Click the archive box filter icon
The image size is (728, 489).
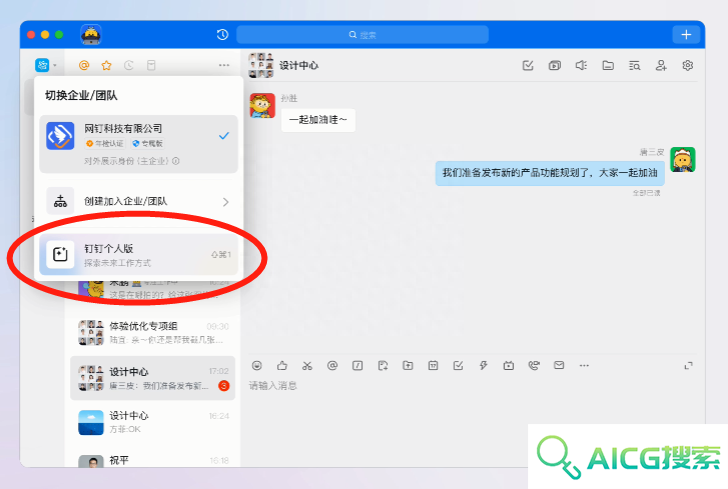151,65
